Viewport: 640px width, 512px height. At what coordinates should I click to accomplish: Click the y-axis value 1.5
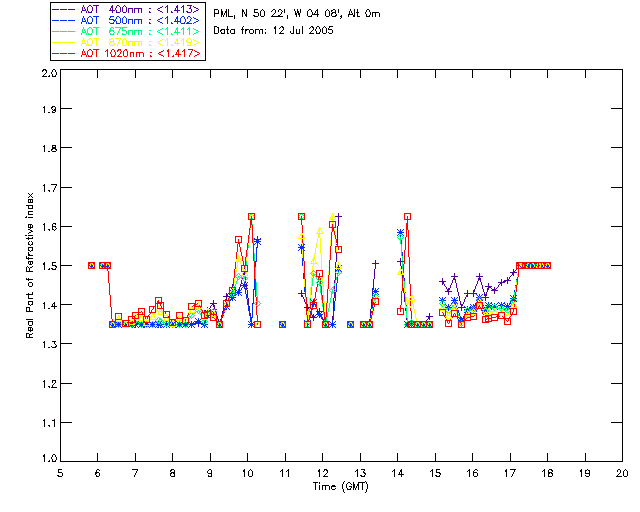click(49, 266)
